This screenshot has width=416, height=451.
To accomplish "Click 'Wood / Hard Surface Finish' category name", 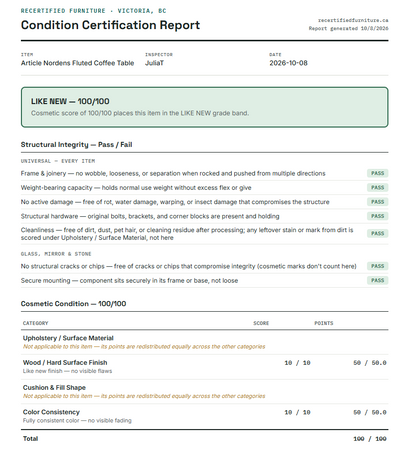I will (65, 363).
